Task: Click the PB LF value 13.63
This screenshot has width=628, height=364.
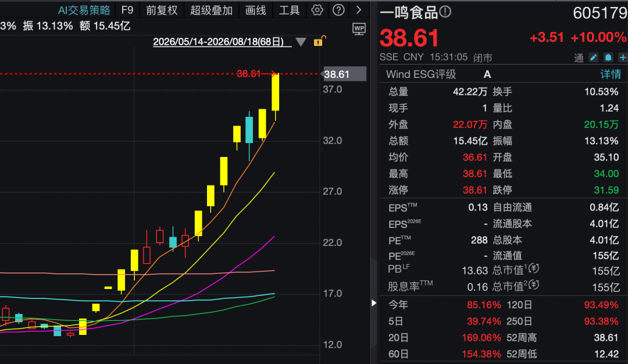Action: pos(474,271)
